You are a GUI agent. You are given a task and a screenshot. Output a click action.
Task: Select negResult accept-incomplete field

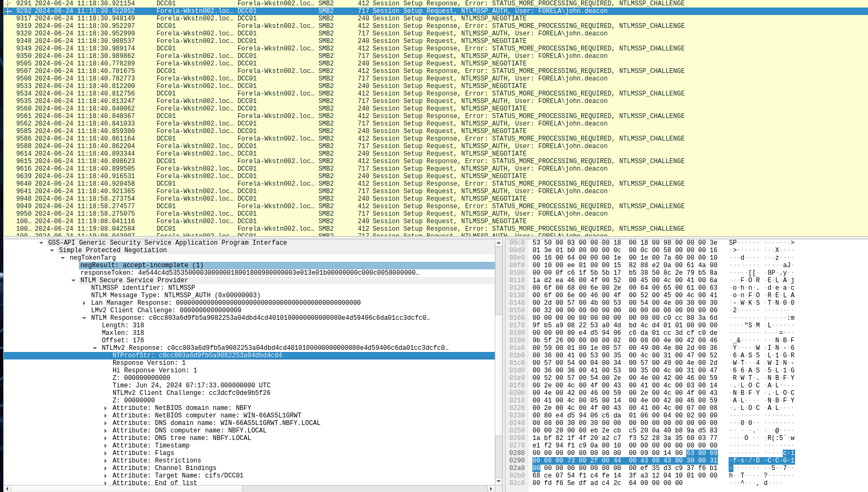click(287, 266)
